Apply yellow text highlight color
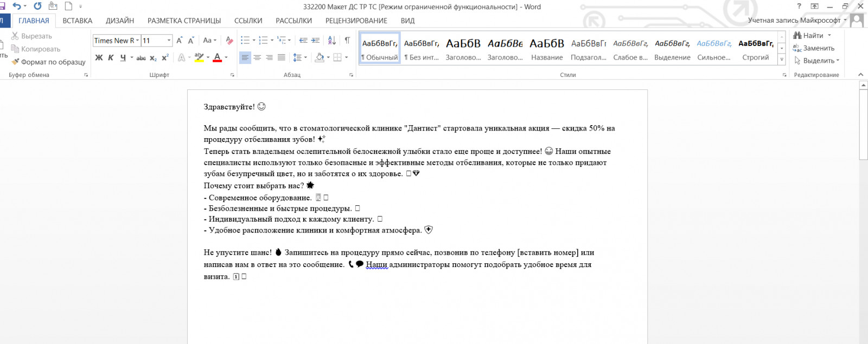 coord(199,57)
